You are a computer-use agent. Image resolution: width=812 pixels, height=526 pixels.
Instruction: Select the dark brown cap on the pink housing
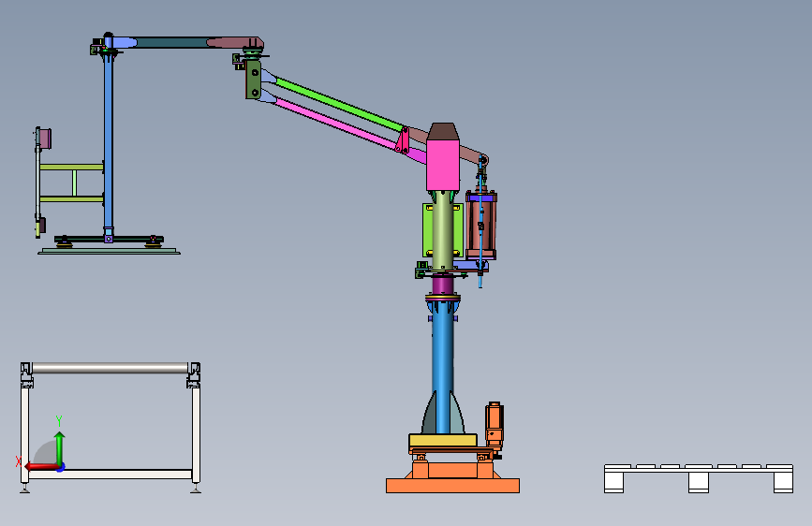[443, 131]
